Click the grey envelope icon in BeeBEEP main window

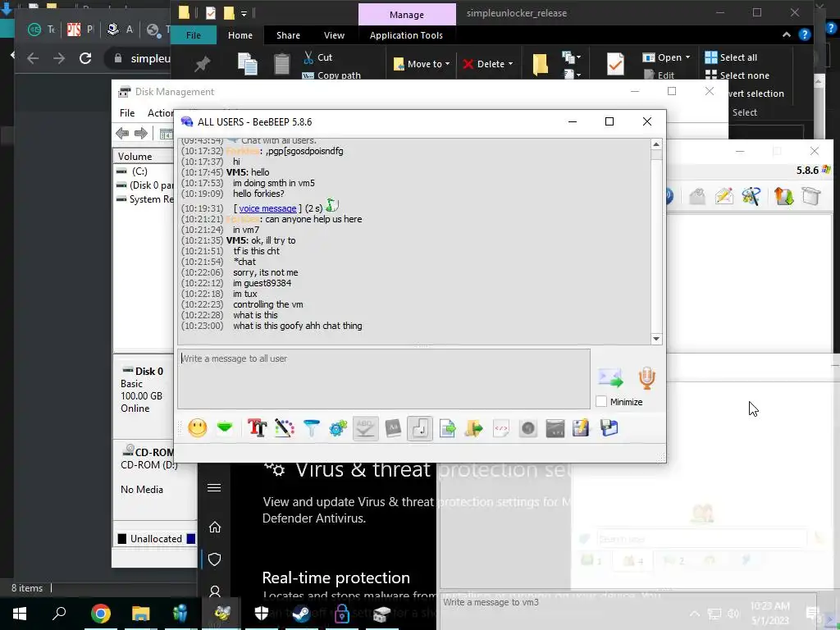(x=697, y=196)
